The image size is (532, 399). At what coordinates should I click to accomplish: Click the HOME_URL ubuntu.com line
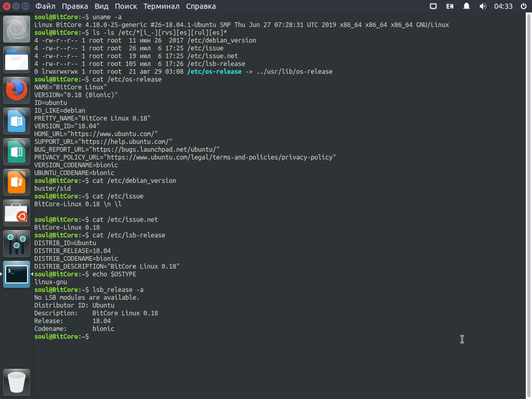pyautogui.click(x=96, y=134)
